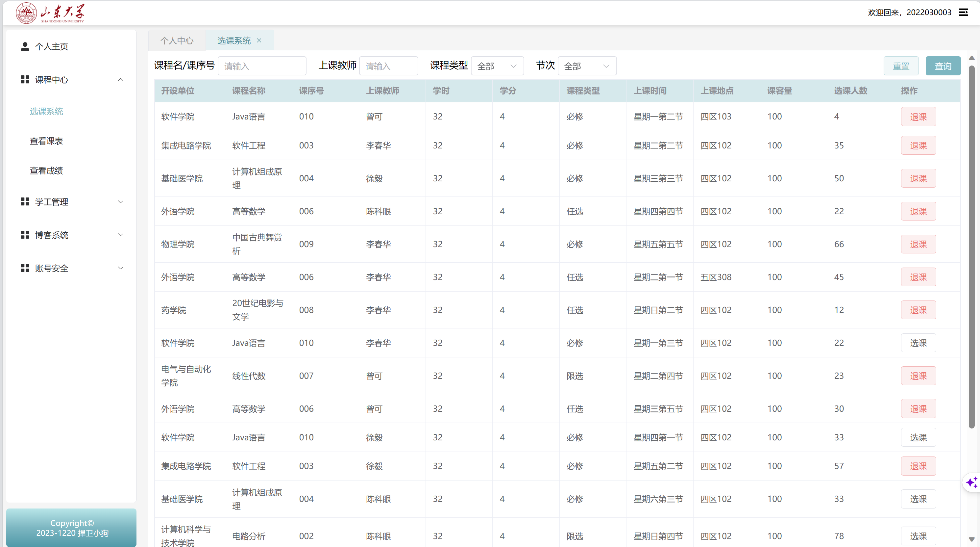This screenshot has height=547, width=980.
Task: Drop the 20世纪电影与文学 course
Action: (x=918, y=310)
